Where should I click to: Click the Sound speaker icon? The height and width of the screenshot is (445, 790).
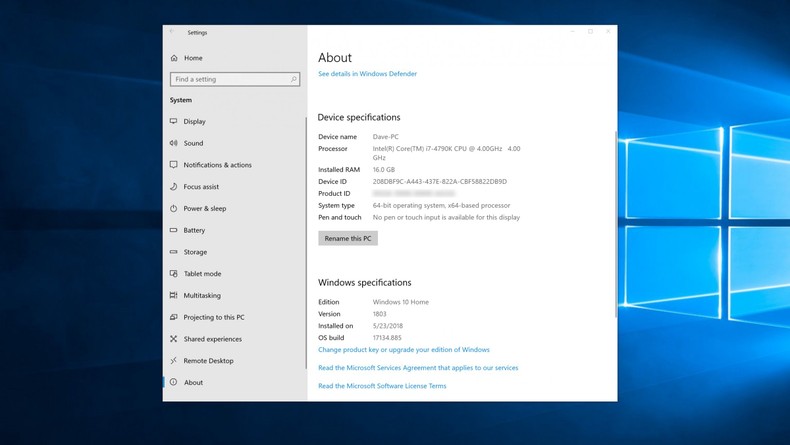[x=174, y=143]
